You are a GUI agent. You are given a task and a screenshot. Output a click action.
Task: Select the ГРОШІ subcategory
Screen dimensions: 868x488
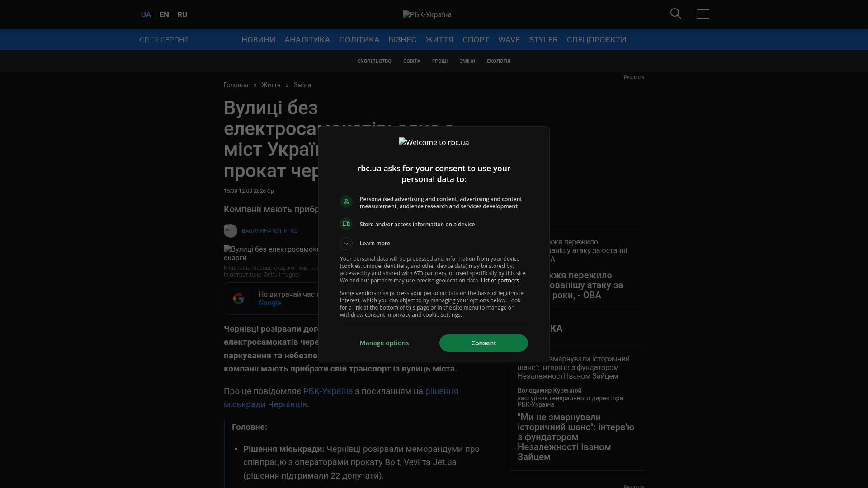[x=440, y=61]
